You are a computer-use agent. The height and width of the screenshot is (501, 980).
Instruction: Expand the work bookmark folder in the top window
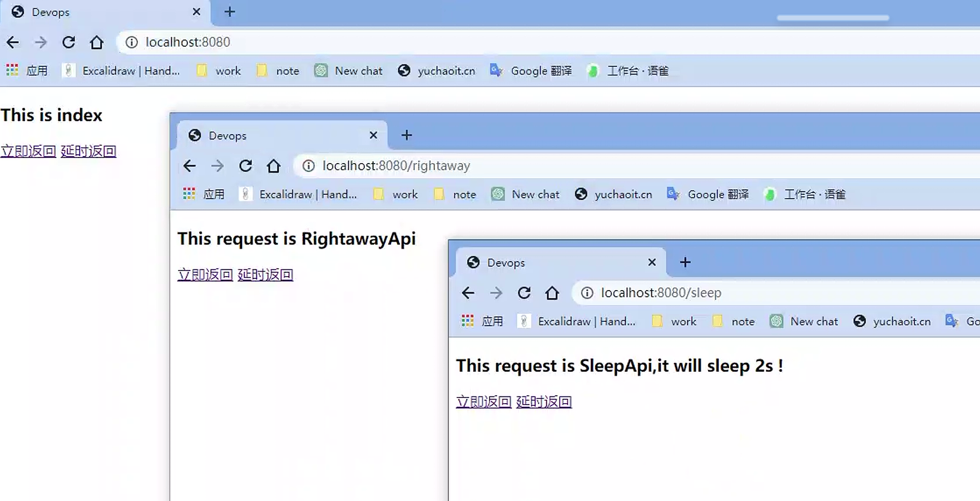219,71
